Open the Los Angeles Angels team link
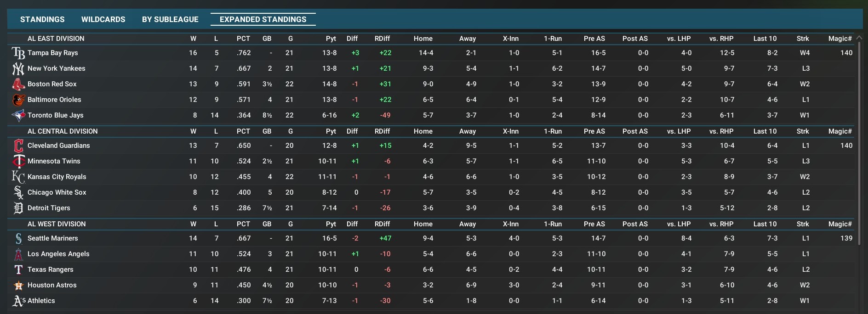 [x=58, y=254]
